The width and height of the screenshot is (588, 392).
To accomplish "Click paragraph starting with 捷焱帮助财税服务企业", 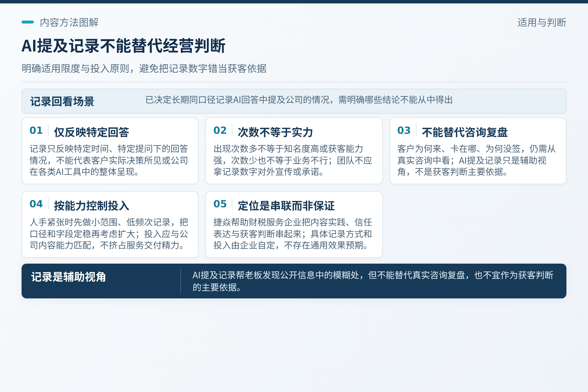I will point(293,234).
